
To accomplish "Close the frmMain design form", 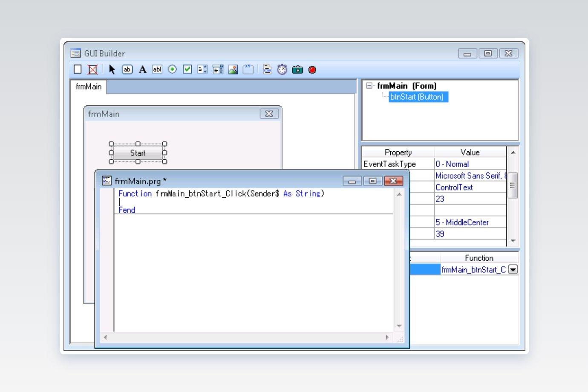I will click(x=269, y=114).
